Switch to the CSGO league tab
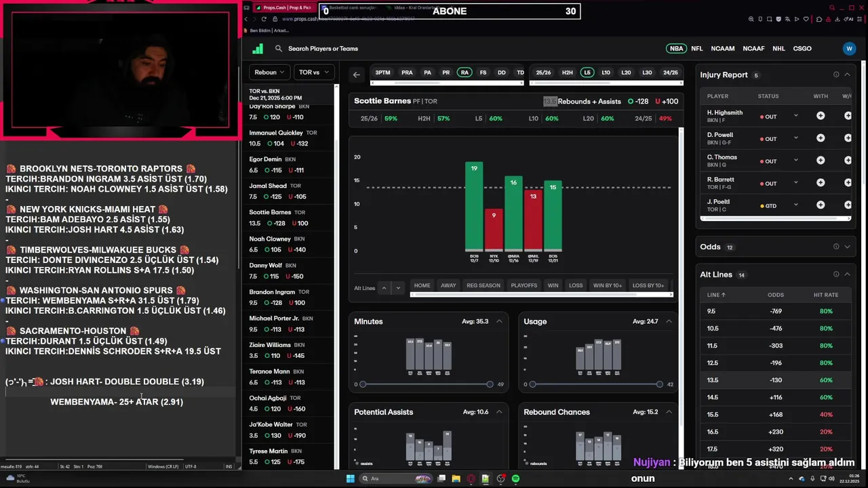 (802, 49)
